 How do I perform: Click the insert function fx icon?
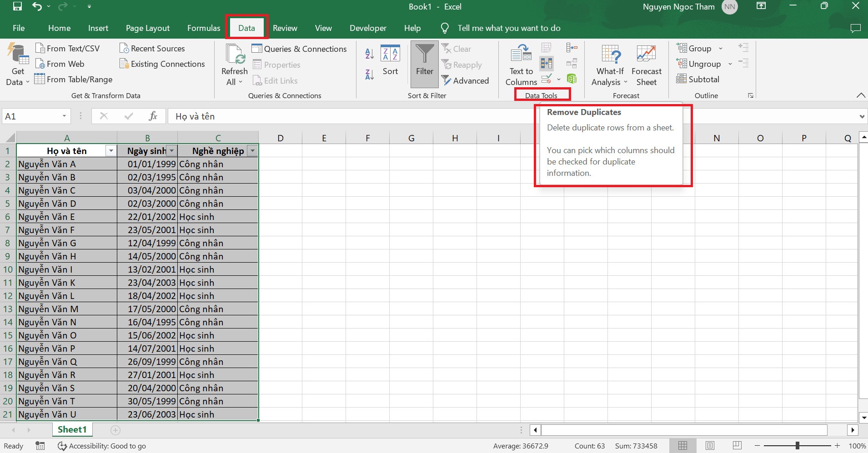coord(153,116)
